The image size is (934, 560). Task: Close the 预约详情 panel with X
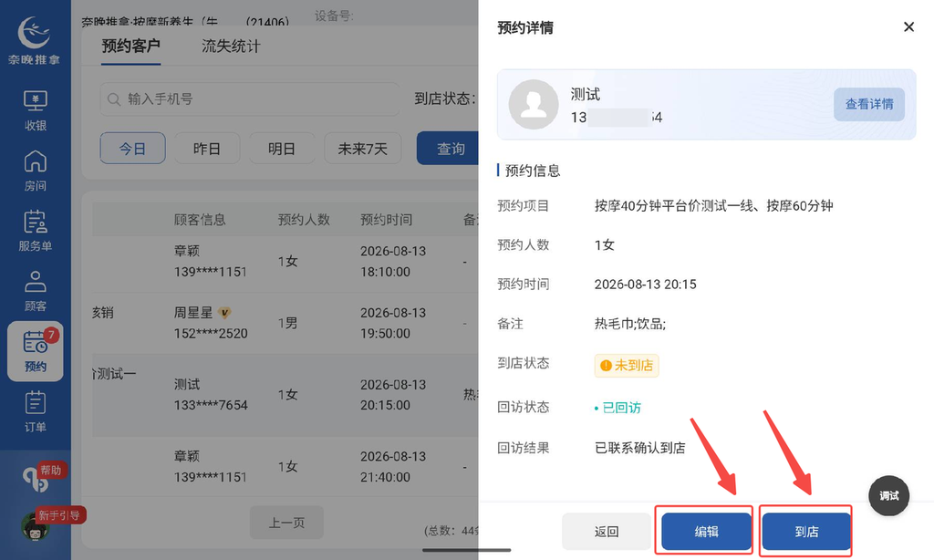[908, 26]
